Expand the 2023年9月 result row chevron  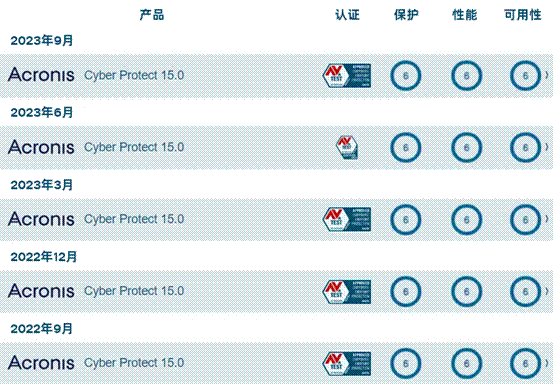pyautogui.click(x=547, y=75)
